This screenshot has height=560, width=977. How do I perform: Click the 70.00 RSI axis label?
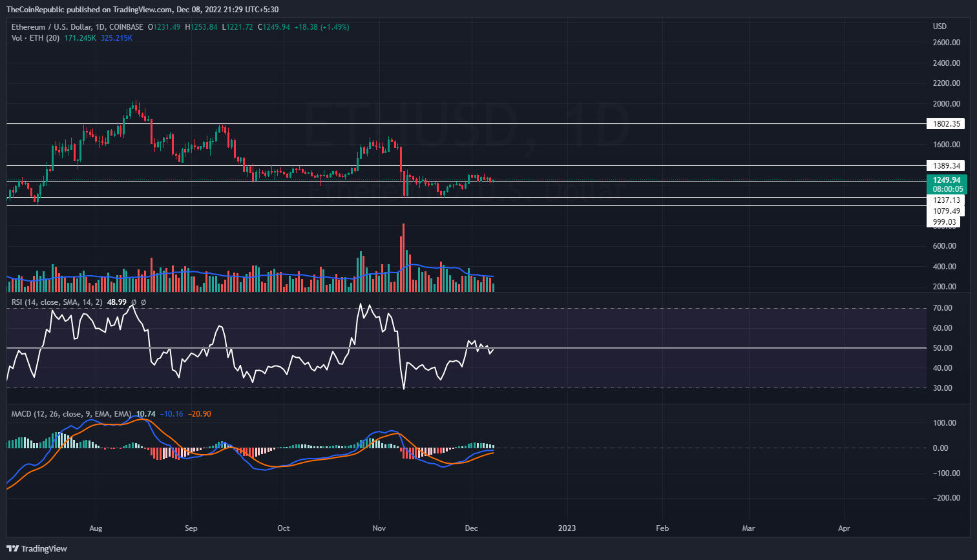coord(943,308)
